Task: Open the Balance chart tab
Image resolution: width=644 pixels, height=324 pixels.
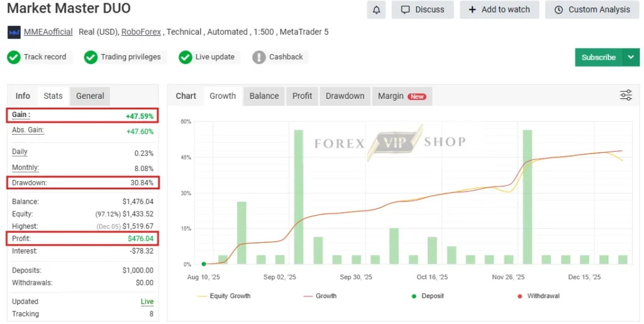Action: coord(264,96)
